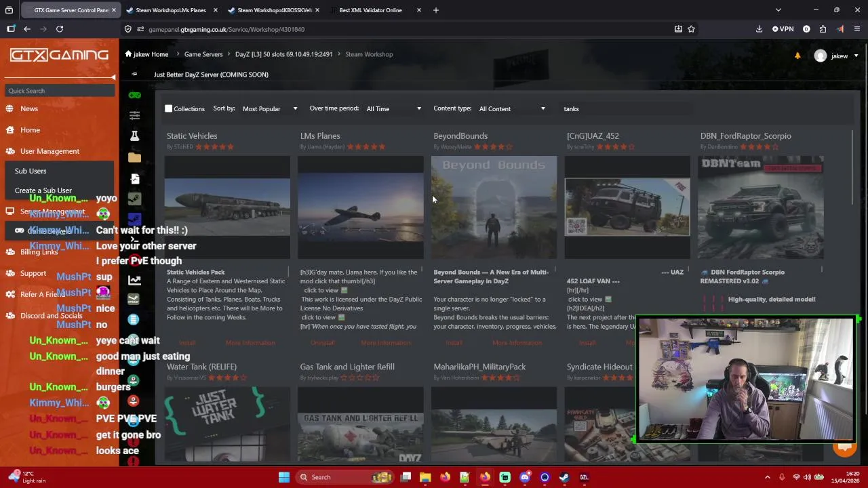Open User Management in sidebar
Viewport: 868px width, 488px height.
point(50,151)
